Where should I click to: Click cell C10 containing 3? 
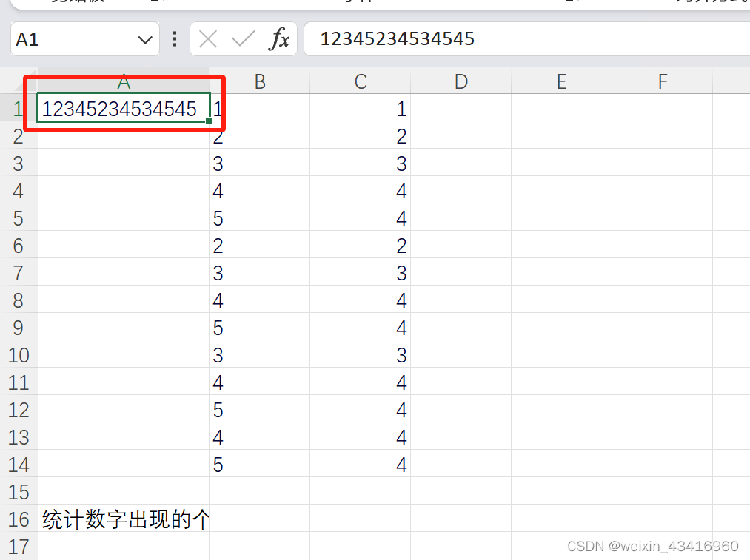(x=360, y=356)
